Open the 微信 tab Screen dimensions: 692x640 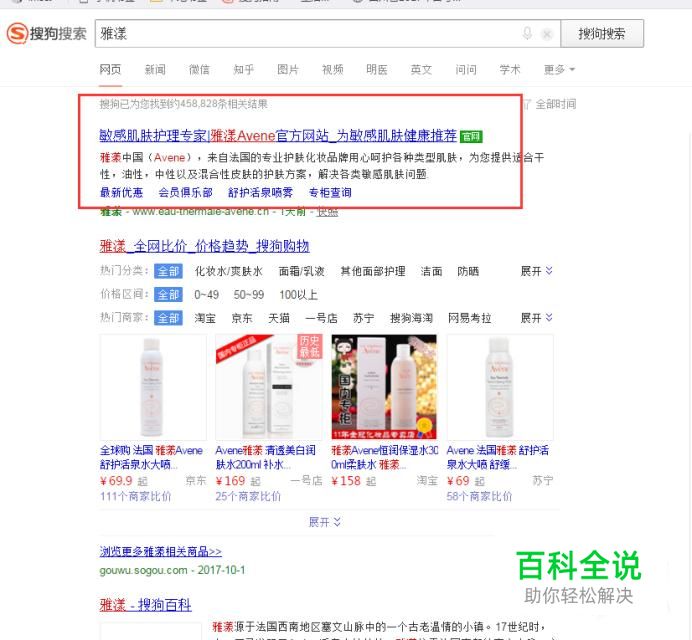199,69
